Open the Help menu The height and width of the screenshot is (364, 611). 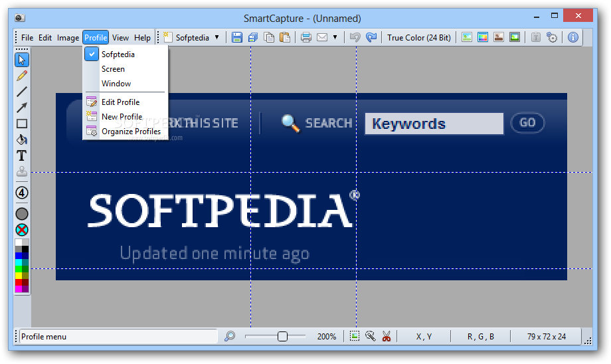click(142, 37)
